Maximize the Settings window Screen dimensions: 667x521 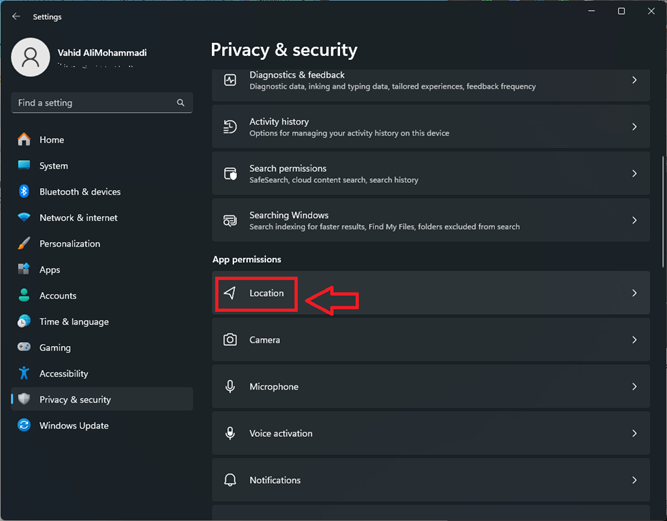point(621,11)
